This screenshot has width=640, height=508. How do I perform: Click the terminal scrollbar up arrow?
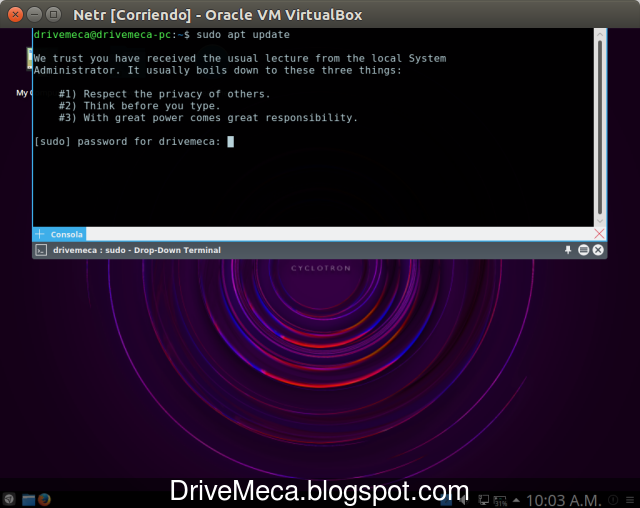600,34
